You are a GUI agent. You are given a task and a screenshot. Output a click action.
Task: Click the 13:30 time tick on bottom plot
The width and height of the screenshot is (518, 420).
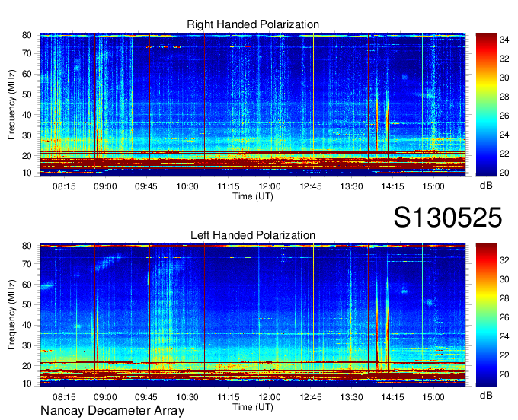351,397
